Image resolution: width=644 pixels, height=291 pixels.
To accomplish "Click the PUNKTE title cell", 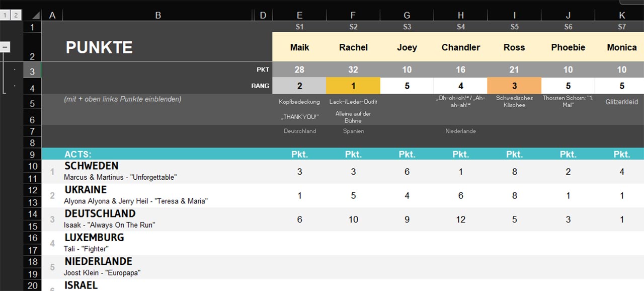I will pos(99,48).
